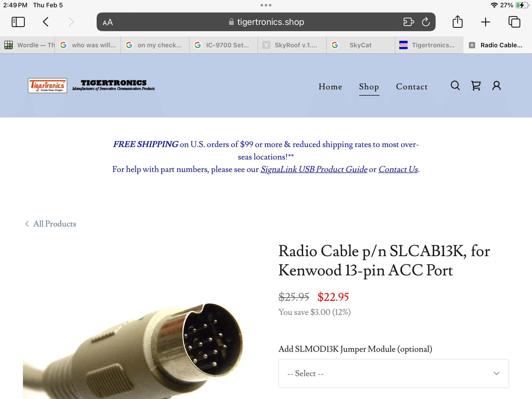Open the Share sheet icon
532x399 pixels.
tap(457, 22)
